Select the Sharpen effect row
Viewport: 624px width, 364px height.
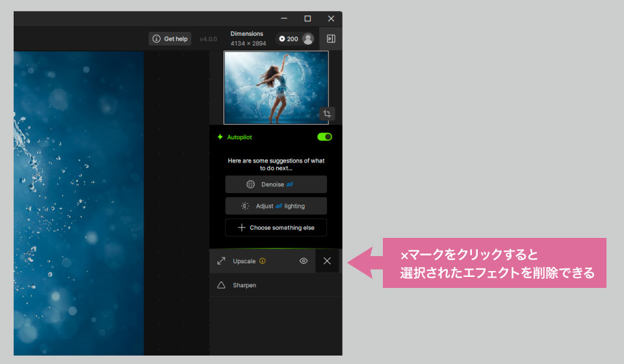(x=276, y=285)
